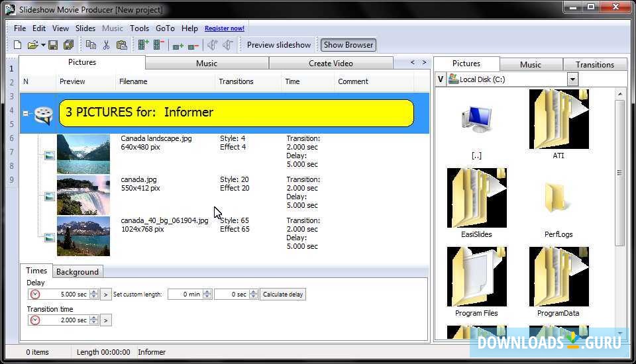Open the GoTo menu

click(x=165, y=28)
